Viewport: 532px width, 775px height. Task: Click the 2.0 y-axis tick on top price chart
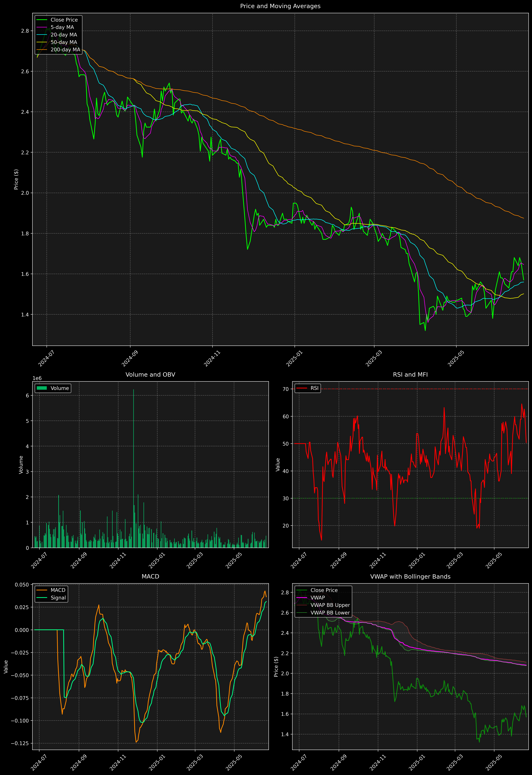click(x=25, y=193)
